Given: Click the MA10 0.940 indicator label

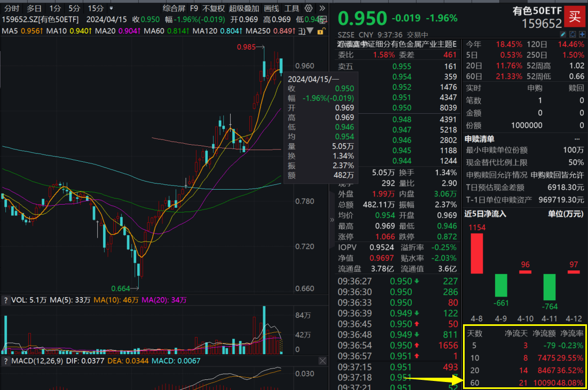Looking at the screenshot, I should coord(69,31).
